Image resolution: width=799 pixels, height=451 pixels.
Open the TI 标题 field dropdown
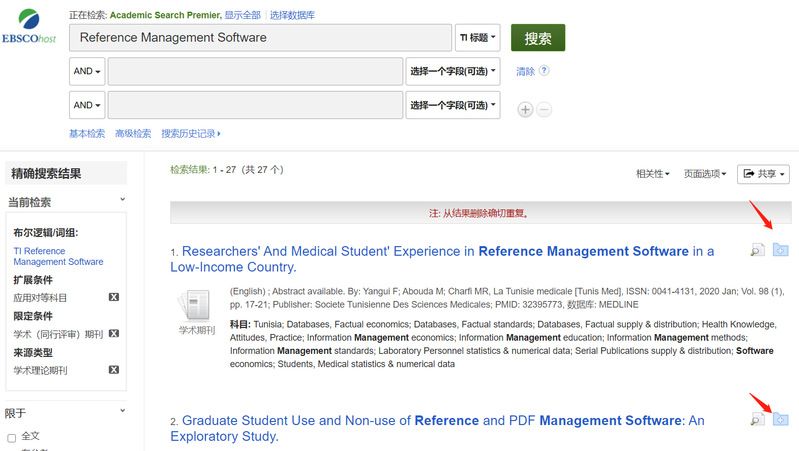tap(477, 38)
